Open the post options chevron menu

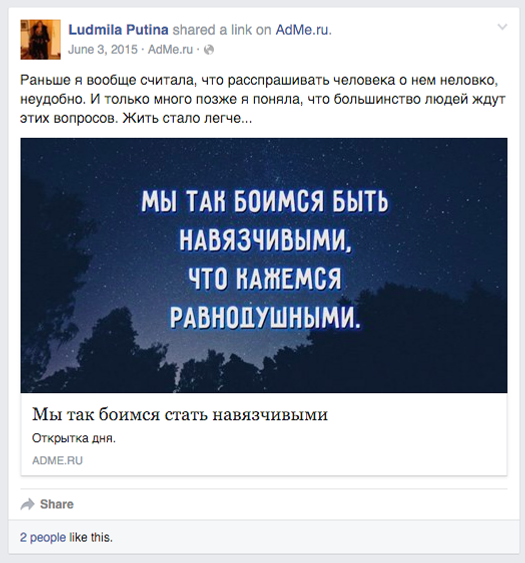(x=502, y=27)
